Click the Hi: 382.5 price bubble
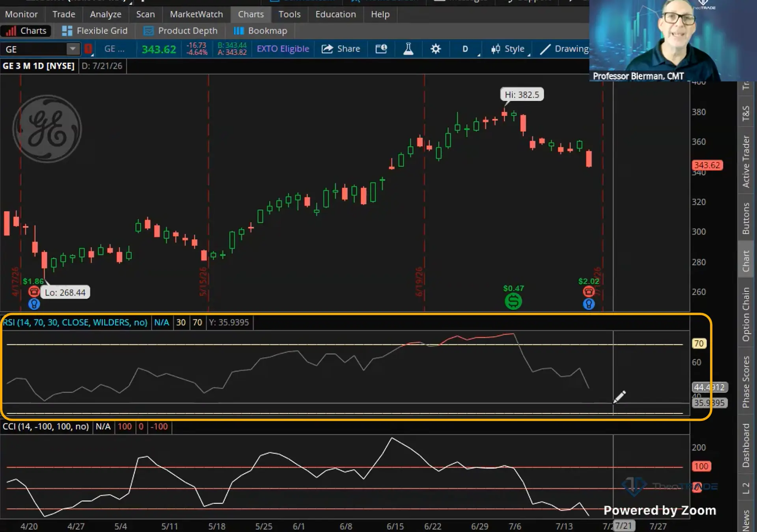Viewport: 757px width, 532px height. (522, 95)
